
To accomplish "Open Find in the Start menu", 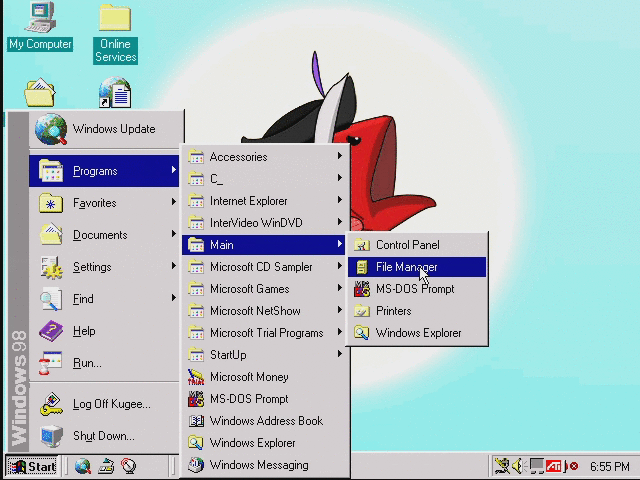I will point(104,299).
